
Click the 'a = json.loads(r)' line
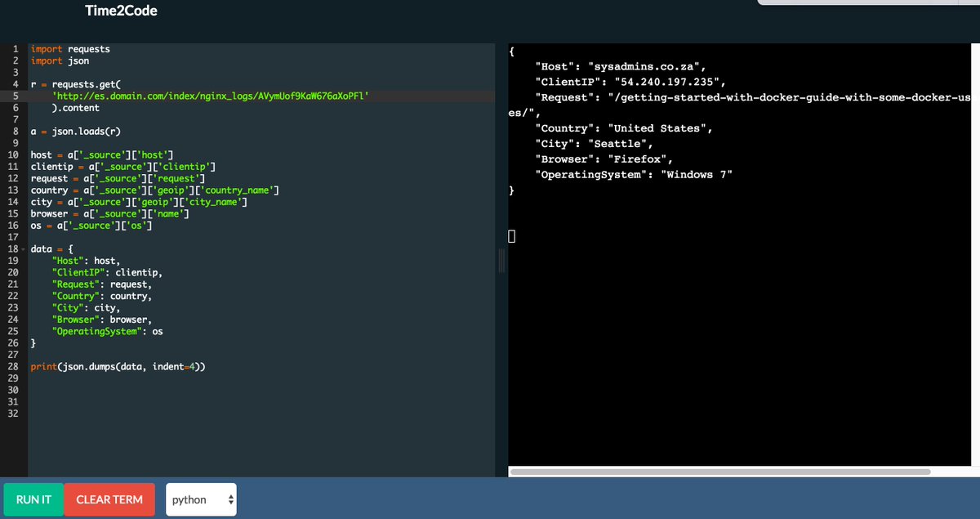(76, 131)
